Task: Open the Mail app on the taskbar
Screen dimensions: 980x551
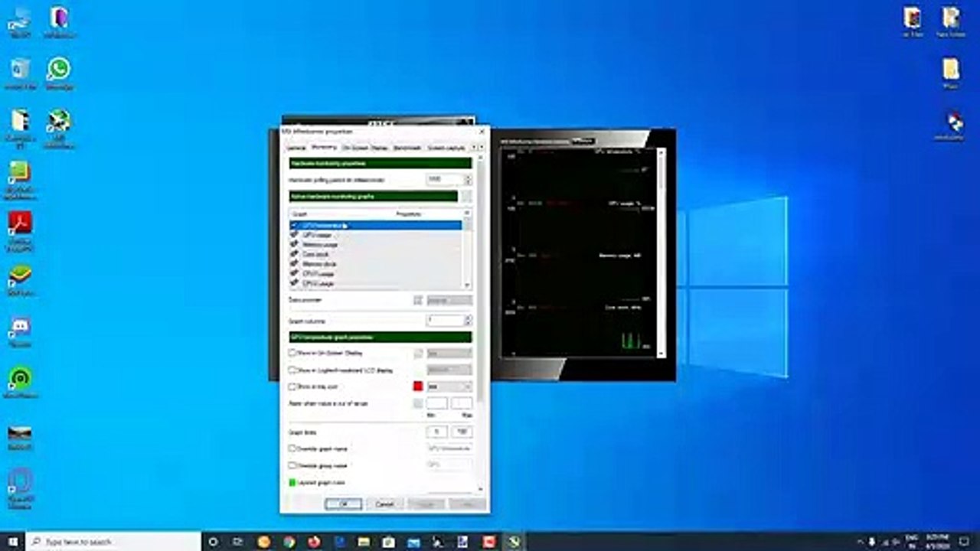Action: 413,542
